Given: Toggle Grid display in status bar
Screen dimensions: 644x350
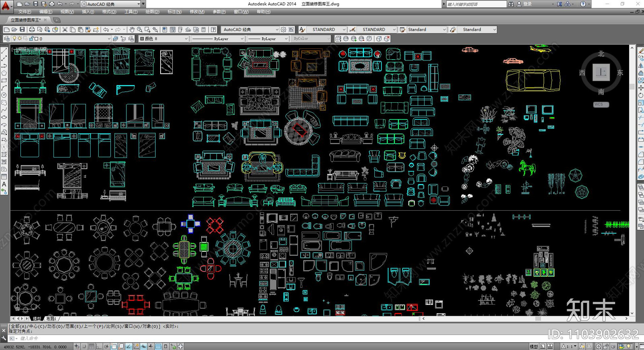Looking at the screenshot, I should pos(92,346).
